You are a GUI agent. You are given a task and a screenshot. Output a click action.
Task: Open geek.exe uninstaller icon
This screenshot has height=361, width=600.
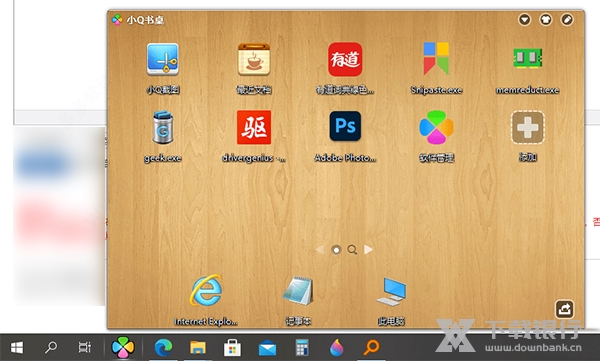click(163, 127)
